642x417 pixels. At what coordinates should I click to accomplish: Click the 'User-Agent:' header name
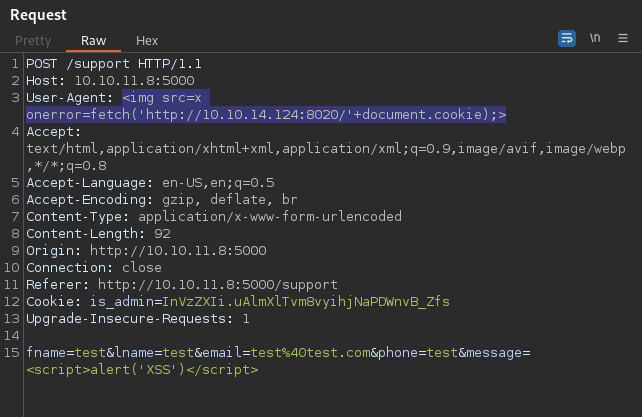coord(70,98)
